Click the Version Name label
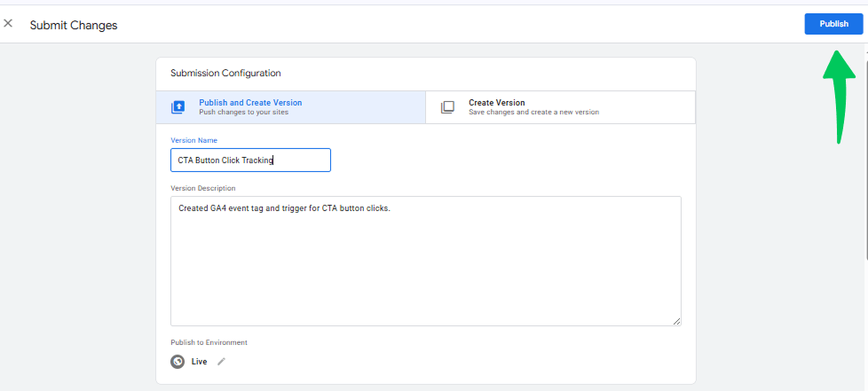Image resolution: width=868 pixels, height=391 pixels. (x=193, y=140)
